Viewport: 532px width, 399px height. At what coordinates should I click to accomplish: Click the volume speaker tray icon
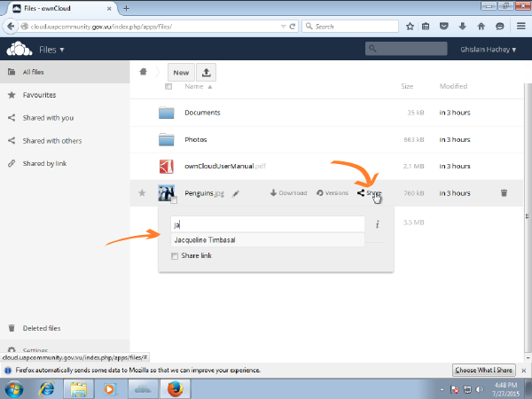479,389
